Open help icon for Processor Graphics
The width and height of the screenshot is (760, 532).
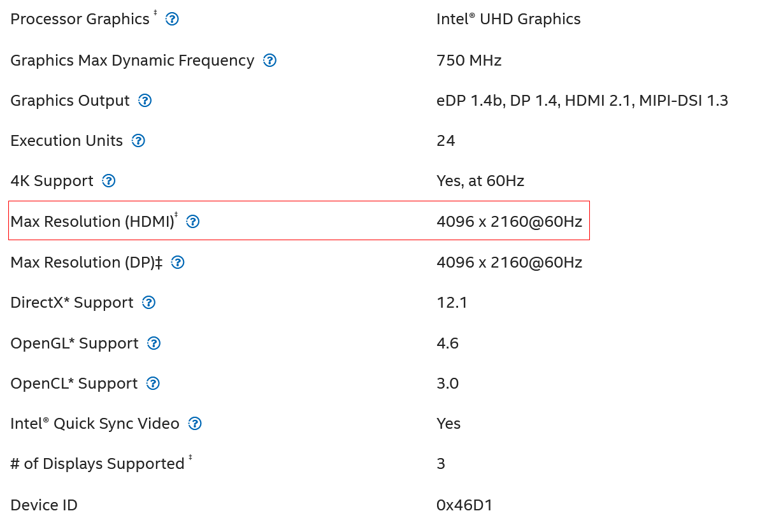[x=172, y=19]
